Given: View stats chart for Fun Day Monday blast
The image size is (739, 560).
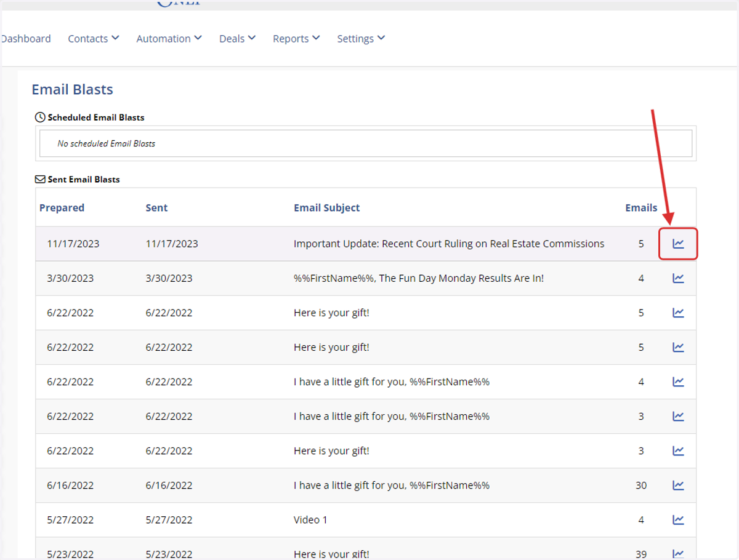Looking at the screenshot, I should pos(678,278).
